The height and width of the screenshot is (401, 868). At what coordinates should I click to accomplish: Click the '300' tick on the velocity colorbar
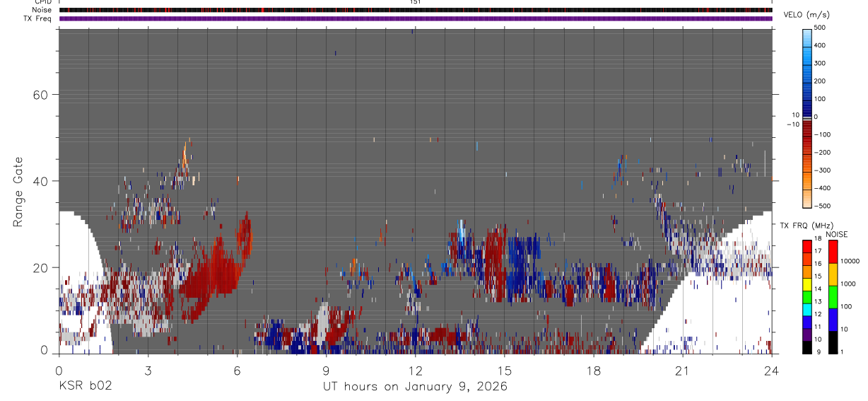pos(820,63)
